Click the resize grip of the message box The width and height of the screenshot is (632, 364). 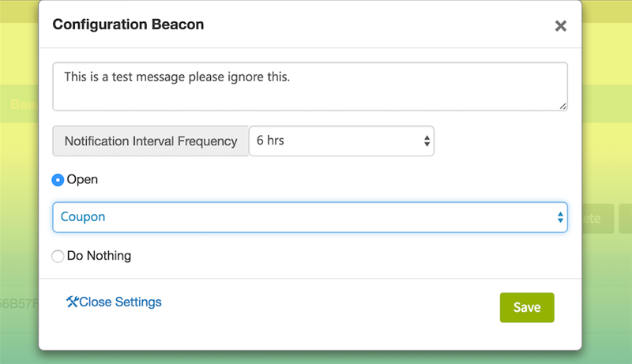562,106
